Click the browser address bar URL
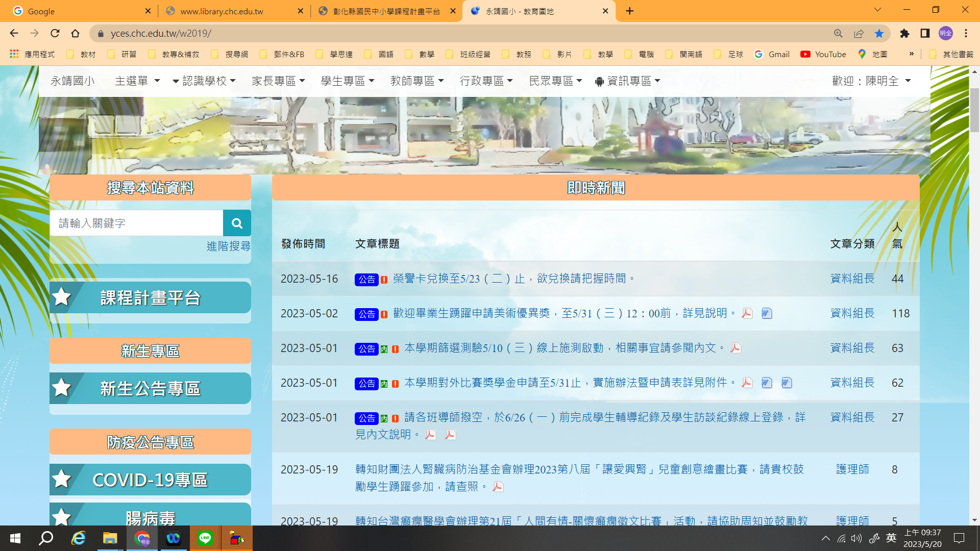 (x=161, y=33)
